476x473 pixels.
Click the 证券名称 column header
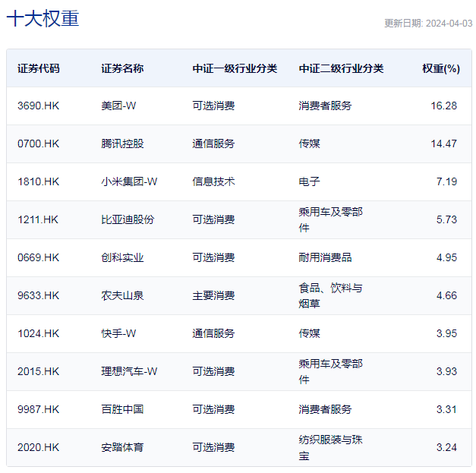(122, 68)
